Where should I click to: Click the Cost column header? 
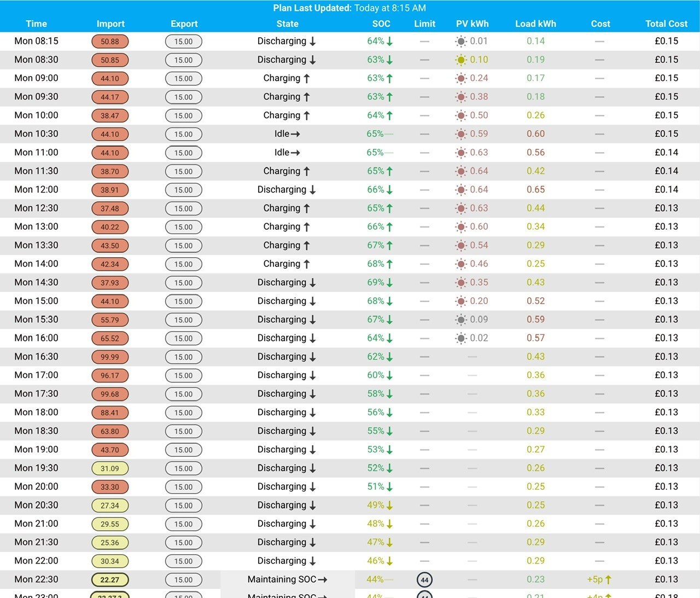pyautogui.click(x=600, y=24)
